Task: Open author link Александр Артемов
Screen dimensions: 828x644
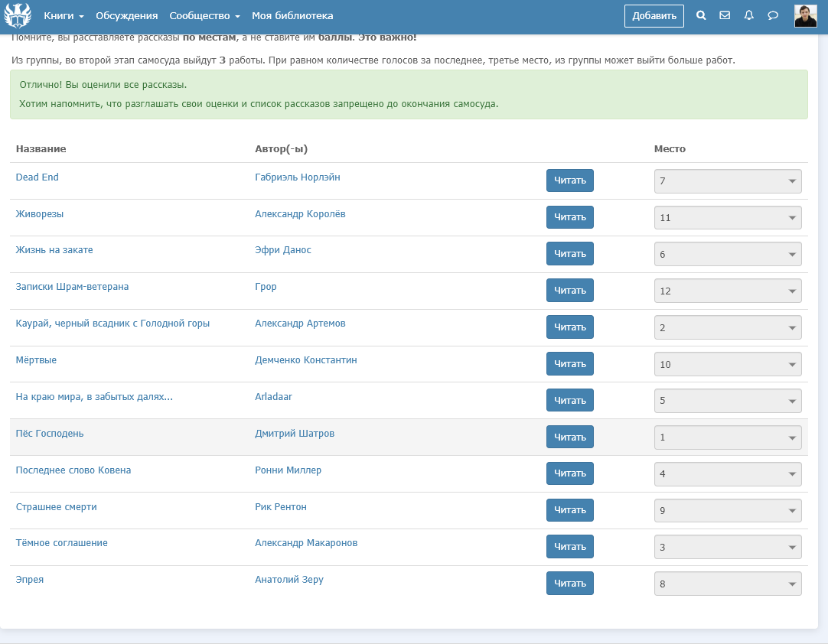Action: coord(300,324)
